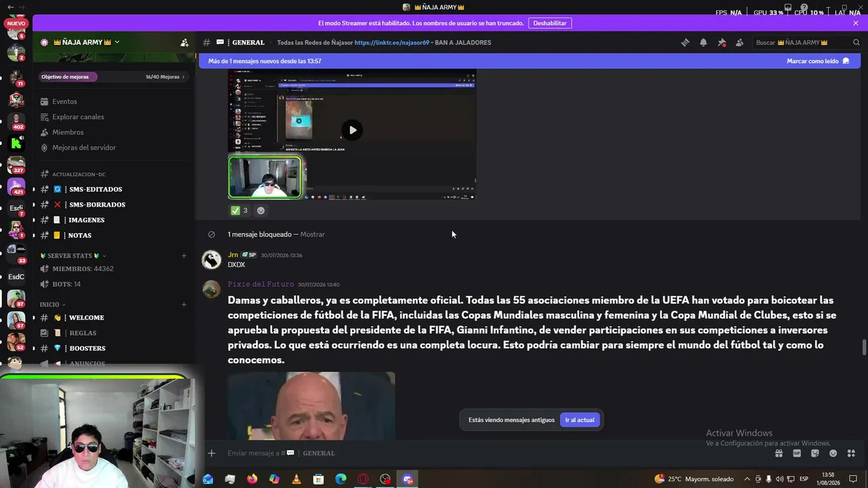Open the Infantino image attachment
868x488 pixels.
(311, 405)
